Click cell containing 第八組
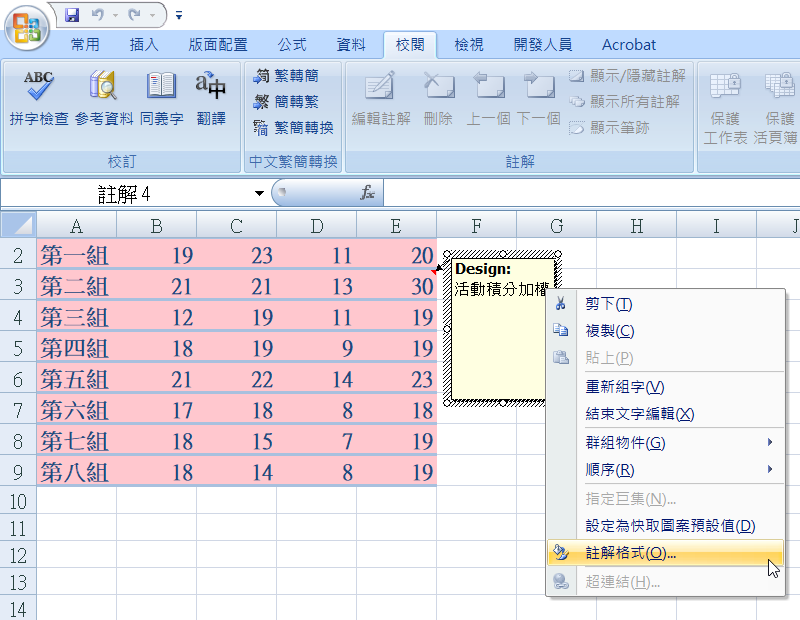The image size is (800, 620). [x=77, y=472]
